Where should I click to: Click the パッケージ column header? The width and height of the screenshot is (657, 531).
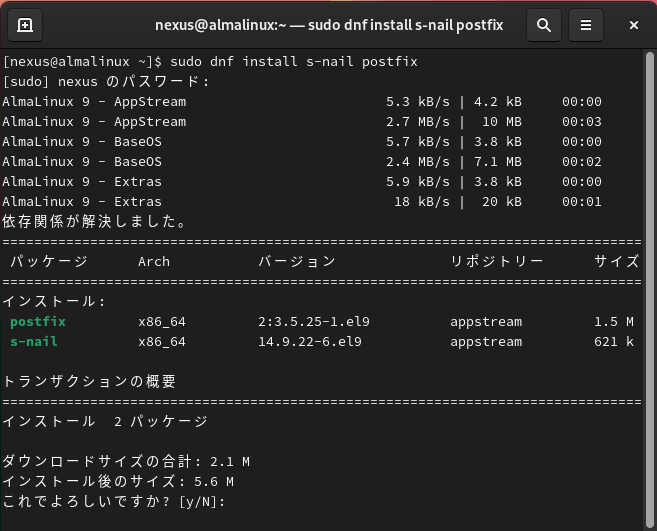49,262
